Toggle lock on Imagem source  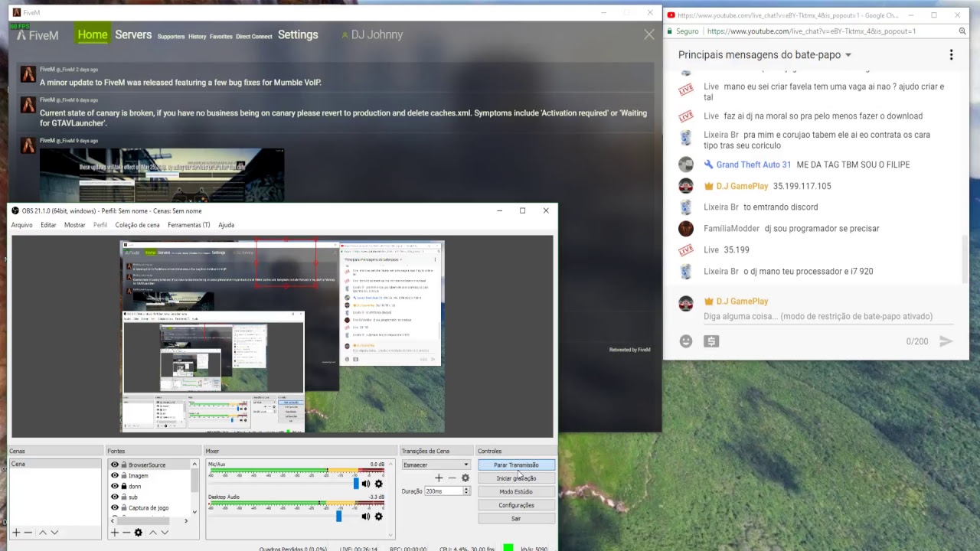pos(124,475)
